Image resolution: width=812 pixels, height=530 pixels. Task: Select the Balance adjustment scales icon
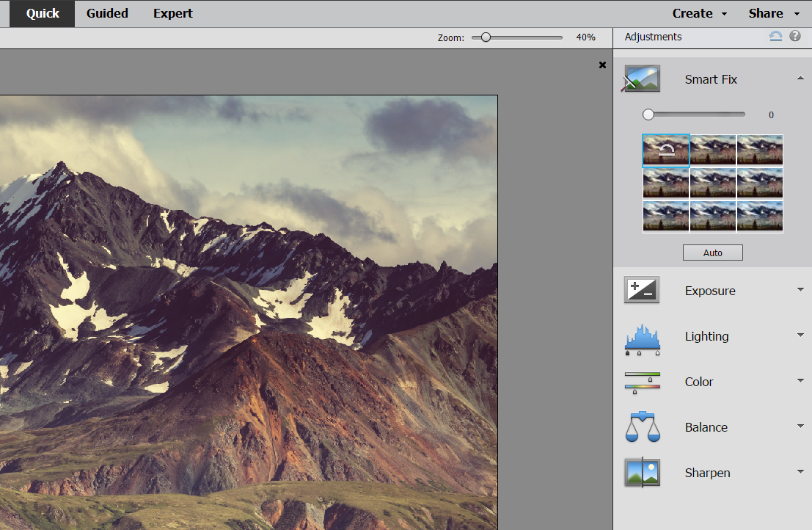click(x=641, y=426)
